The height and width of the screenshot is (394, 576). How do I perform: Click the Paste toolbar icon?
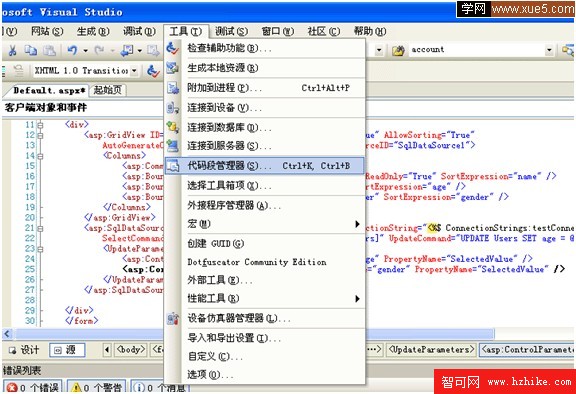click(50, 50)
